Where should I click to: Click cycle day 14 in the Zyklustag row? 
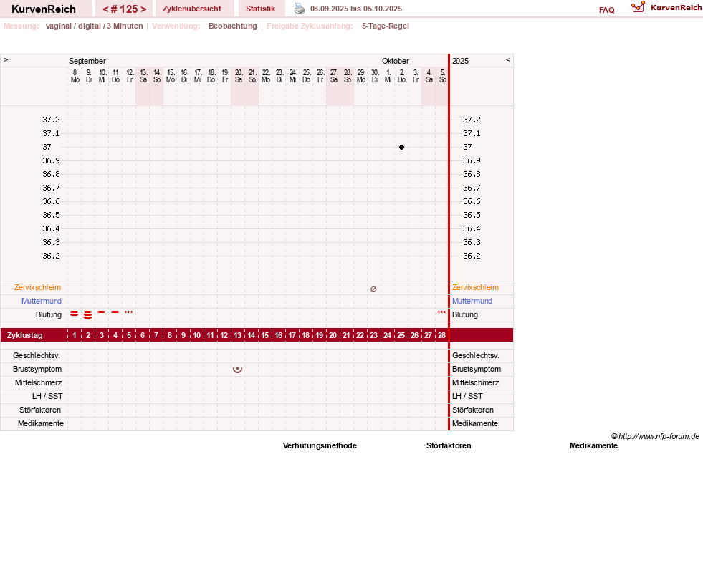251,335
